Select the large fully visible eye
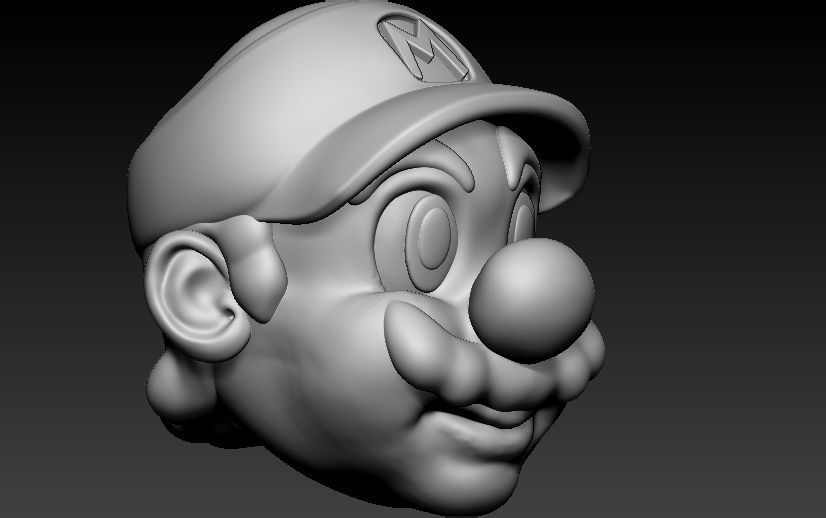826x518 pixels. 416,240
